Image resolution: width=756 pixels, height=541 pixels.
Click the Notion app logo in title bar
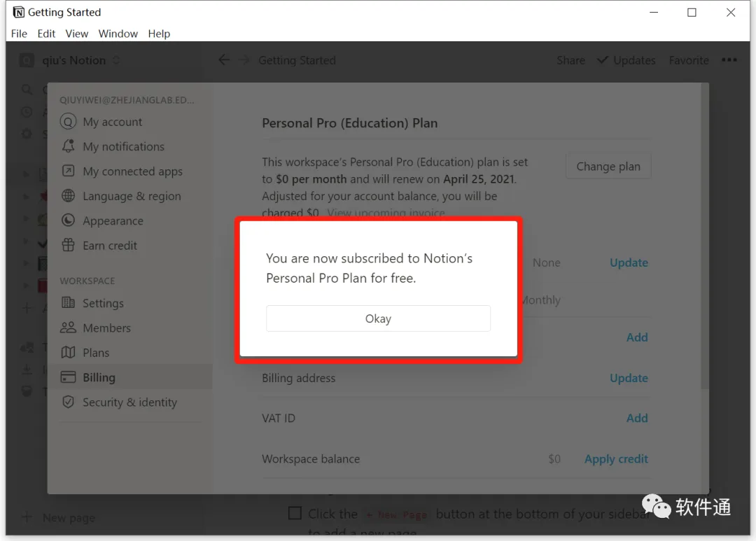18,12
